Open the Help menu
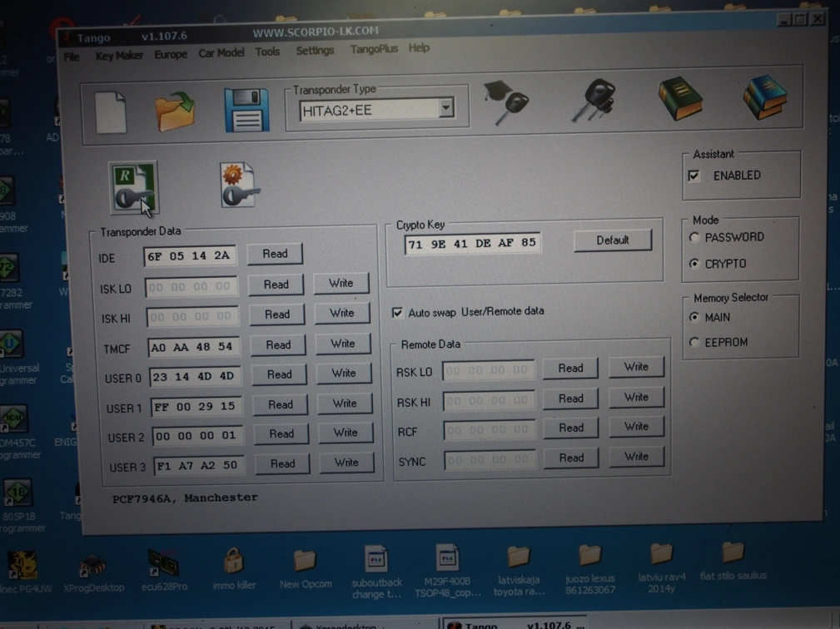This screenshot has width=840, height=629. (419, 47)
